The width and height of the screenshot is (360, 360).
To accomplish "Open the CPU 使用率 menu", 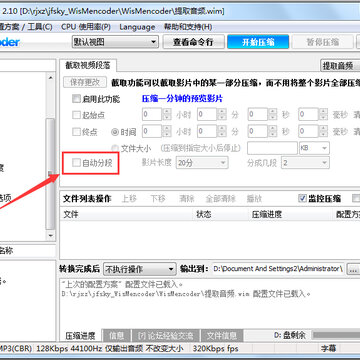I will click(x=86, y=27).
